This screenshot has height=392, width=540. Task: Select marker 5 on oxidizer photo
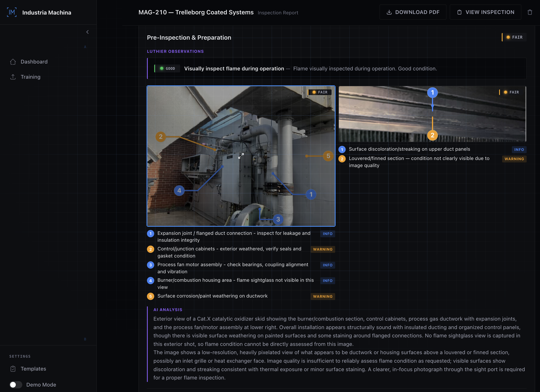[328, 156]
